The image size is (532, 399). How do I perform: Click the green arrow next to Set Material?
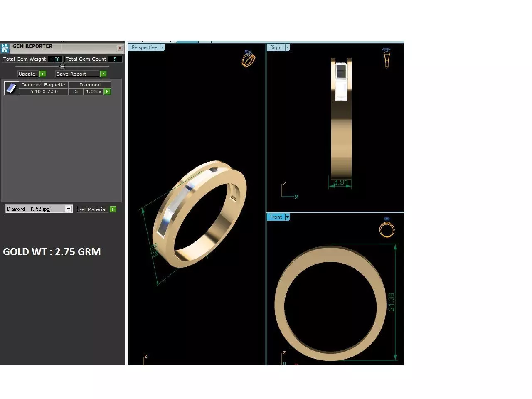113,209
